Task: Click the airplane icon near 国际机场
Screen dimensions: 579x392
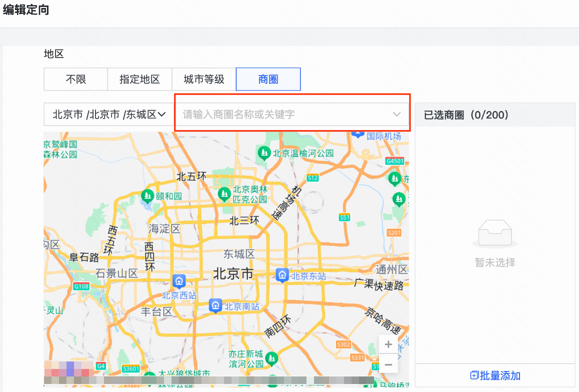Action: coord(358,133)
